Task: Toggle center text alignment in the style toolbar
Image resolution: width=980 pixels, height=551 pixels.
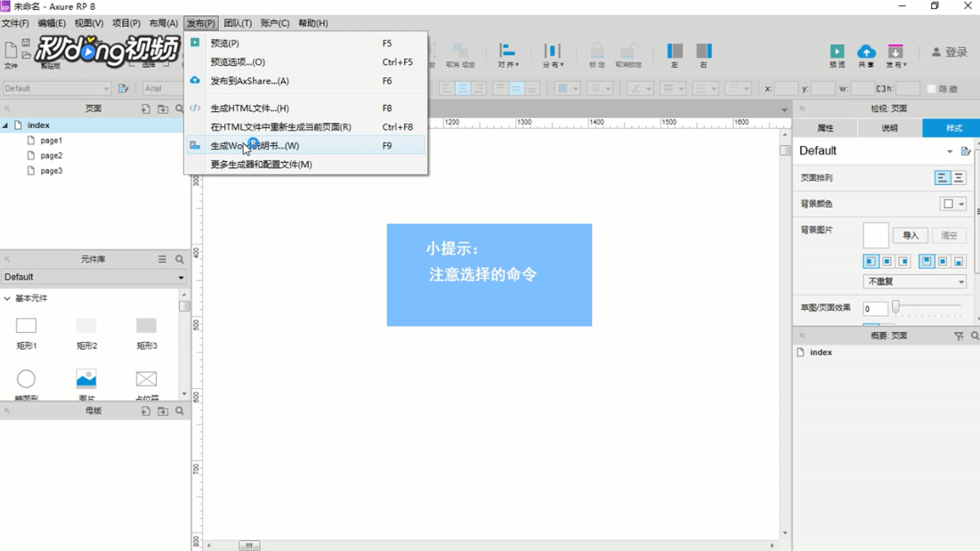Action: click(463, 87)
